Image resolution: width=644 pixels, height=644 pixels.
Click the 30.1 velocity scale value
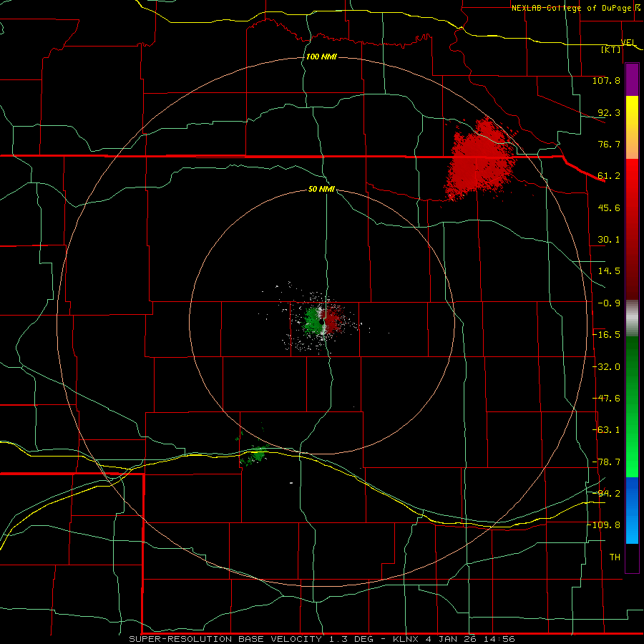point(609,240)
